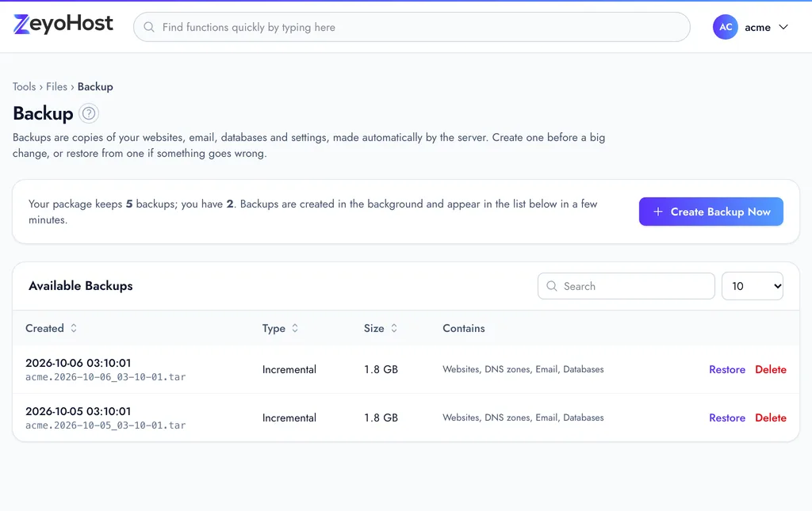Go to Files in breadcrumb
The height and width of the screenshot is (511, 812).
coord(56,86)
